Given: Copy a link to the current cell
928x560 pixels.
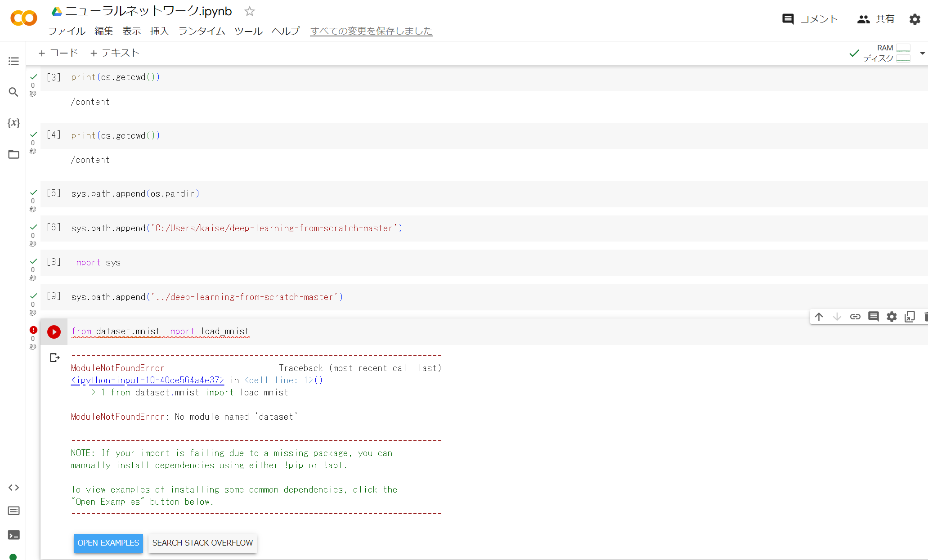Looking at the screenshot, I should (x=855, y=317).
